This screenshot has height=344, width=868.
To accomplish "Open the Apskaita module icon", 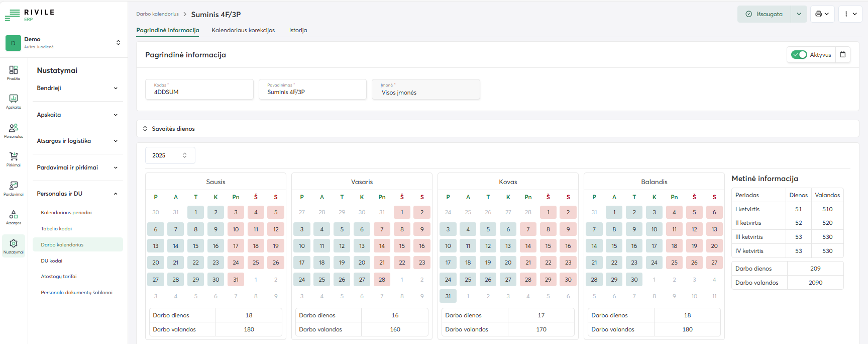I will pos(14,101).
